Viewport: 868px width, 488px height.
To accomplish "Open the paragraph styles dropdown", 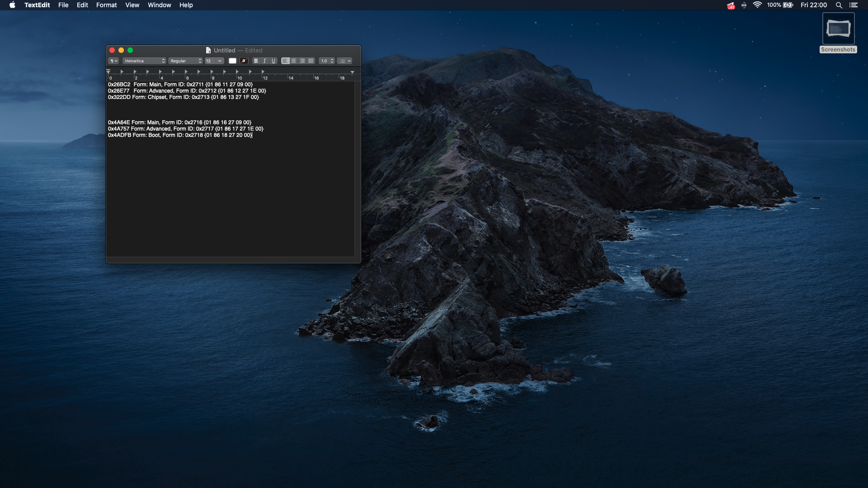I will (x=113, y=61).
